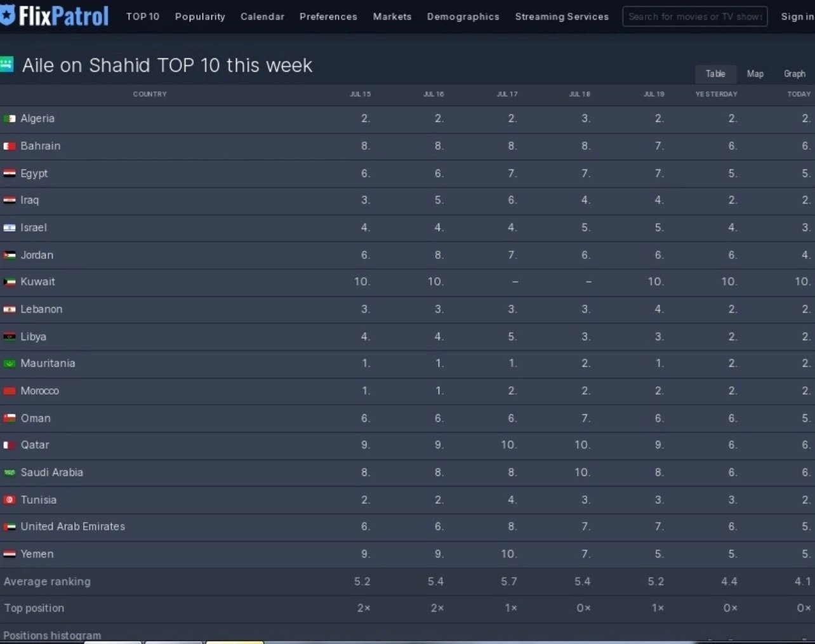Click the Israel flag icon
The width and height of the screenshot is (815, 644).
(10, 228)
